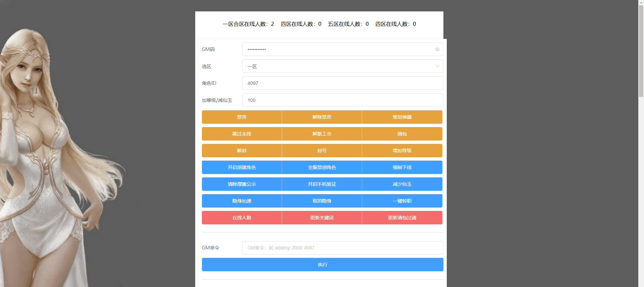
Task: Click the 五区在线人数 text
Action: coord(348,24)
